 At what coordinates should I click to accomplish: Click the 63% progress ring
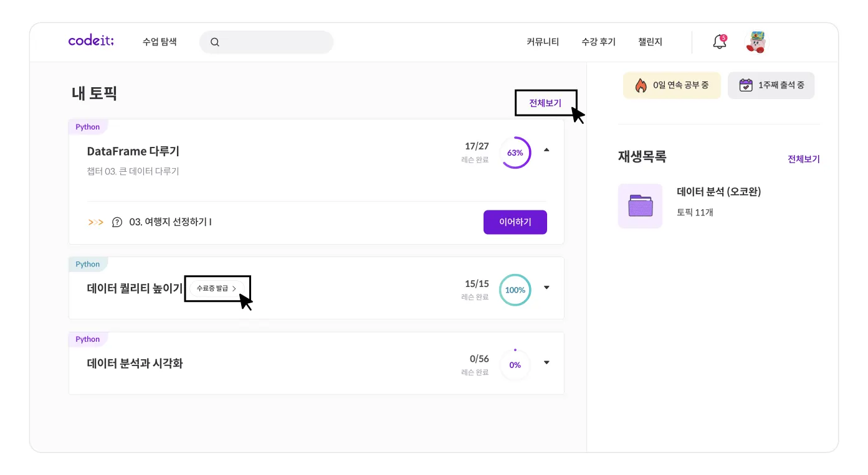pos(515,153)
